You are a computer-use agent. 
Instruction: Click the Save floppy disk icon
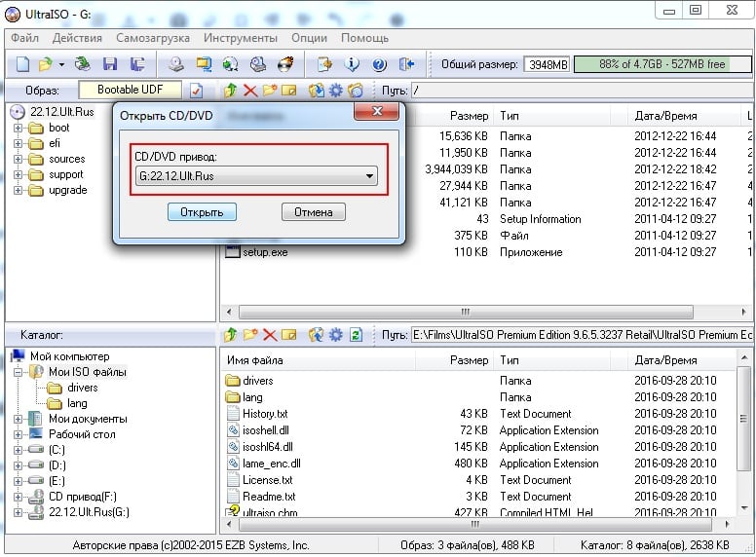110,64
